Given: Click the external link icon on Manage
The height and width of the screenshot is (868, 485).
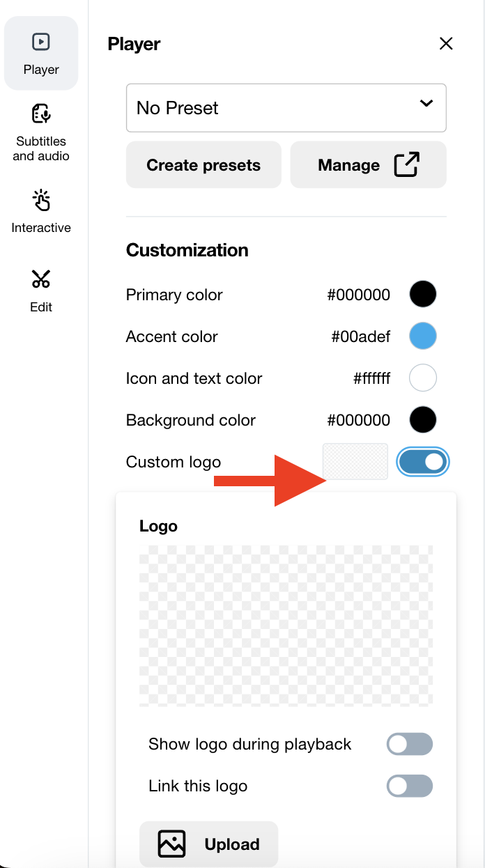Looking at the screenshot, I should (x=407, y=165).
